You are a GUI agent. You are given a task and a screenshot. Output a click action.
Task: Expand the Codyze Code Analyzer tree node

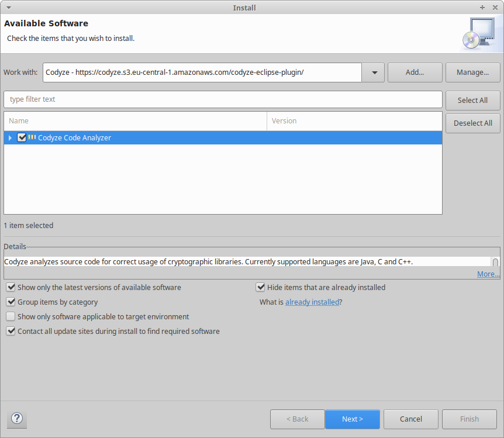pos(10,138)
